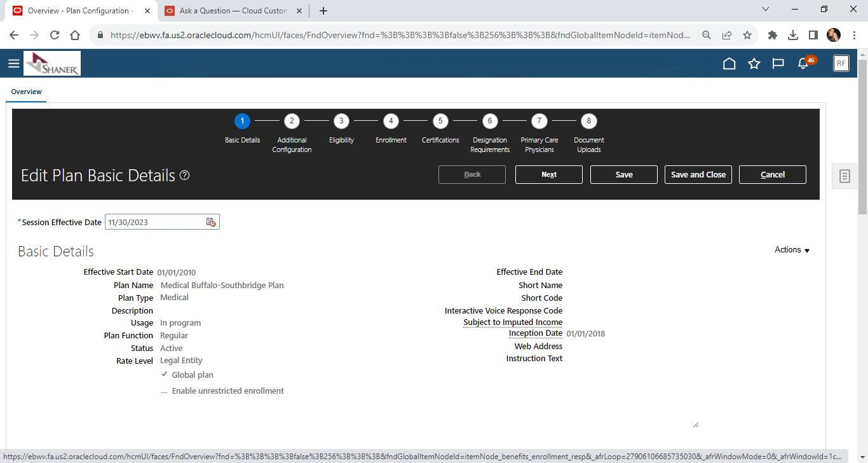Click Enable unrestricted enrollment indicator

pyautogui.click(x=165, y=392)
